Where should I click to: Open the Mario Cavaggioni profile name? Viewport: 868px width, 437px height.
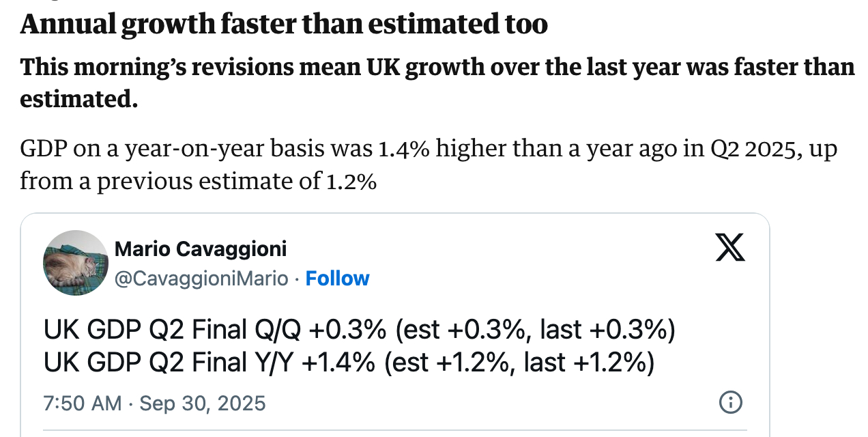[201, 249]
